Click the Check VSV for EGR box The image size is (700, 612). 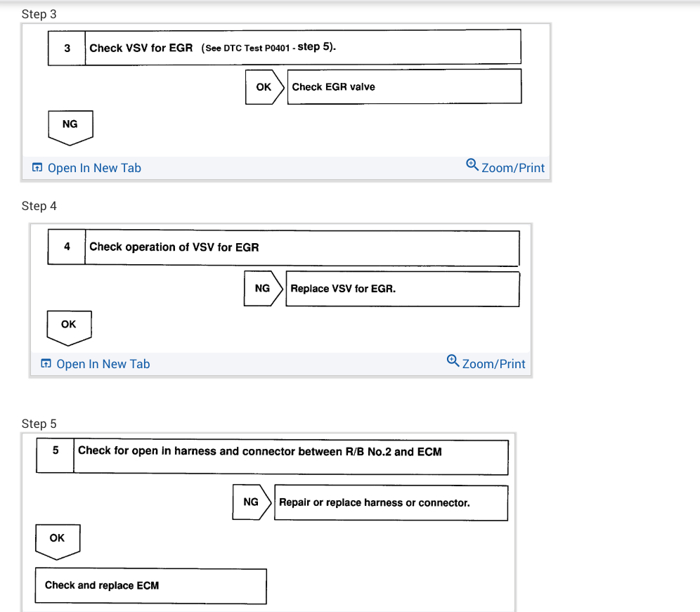(x=302, y=48)
